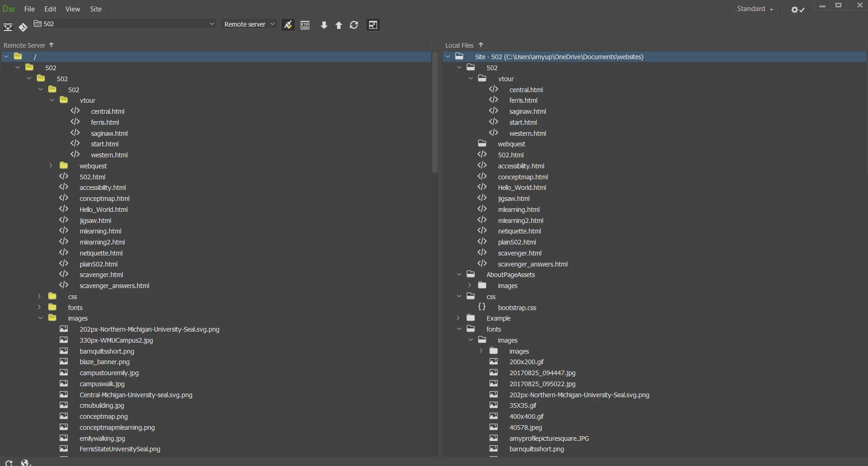Image resolution: width=868 pixels, height=466 pixels.
Task: Select local netiquette.html file
Action: coord(519,231)
